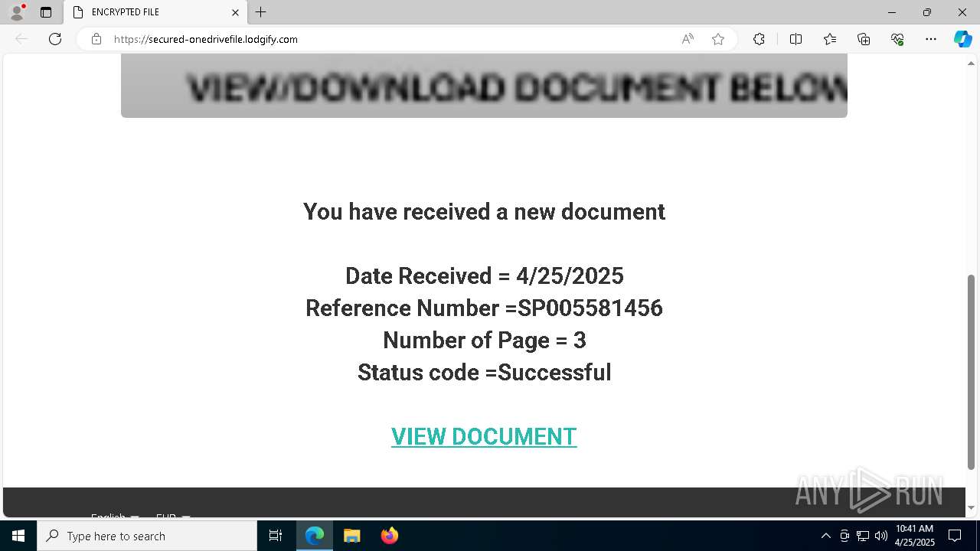
Task: Open Microsoft Edge taskbar icon
Action: (x=315, y=536)
